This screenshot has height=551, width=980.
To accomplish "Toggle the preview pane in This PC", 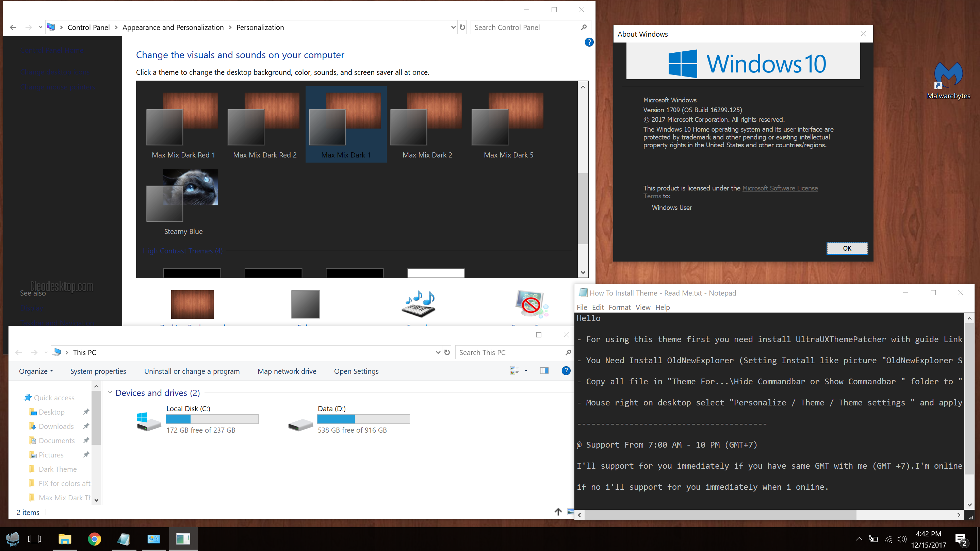I will click(x=544, y=371).
